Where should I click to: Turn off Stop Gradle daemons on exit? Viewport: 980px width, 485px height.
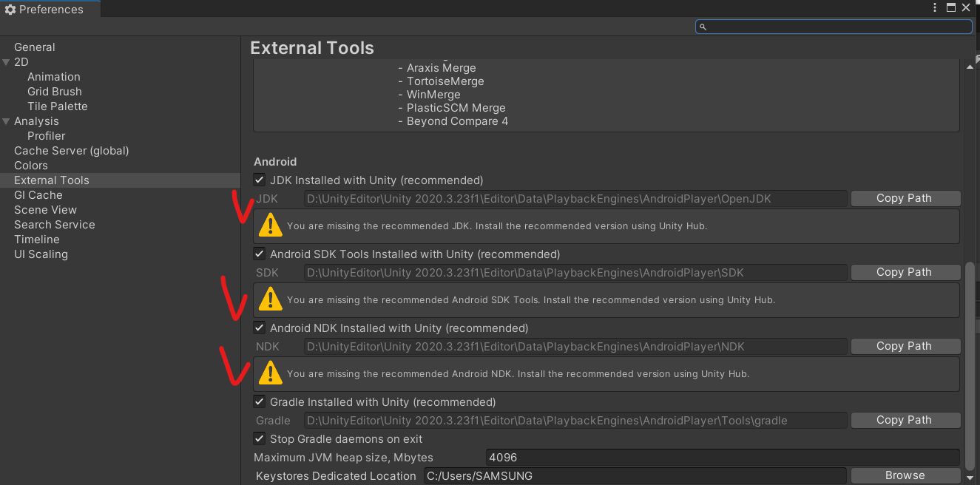point(260,438)
